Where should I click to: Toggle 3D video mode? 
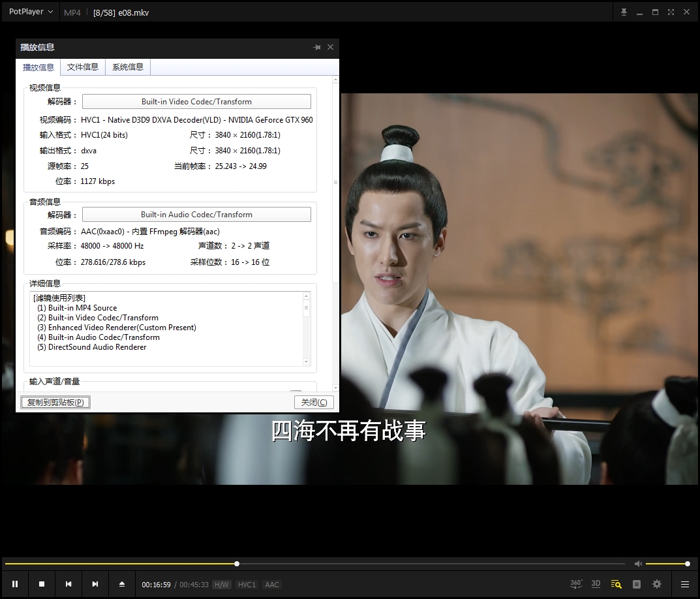pyautogui.click(x=596, y=584)
